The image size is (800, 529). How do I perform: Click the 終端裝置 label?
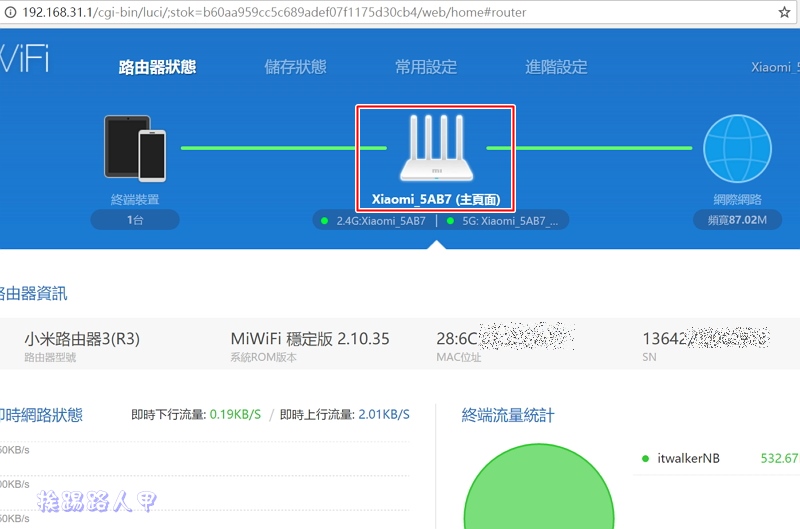pos(135,199)
